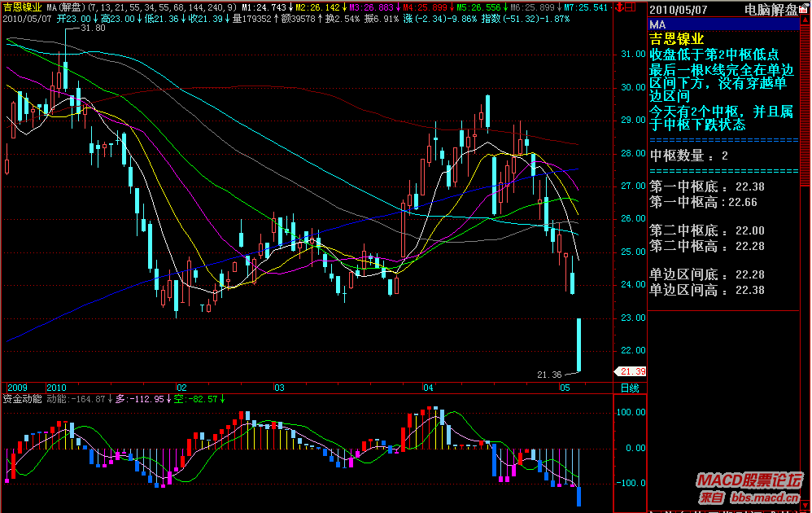The height and width of the screenshot is (513, 812).
Task: Click the 动能:-164.87 value
Action: (x=76, y=399)
